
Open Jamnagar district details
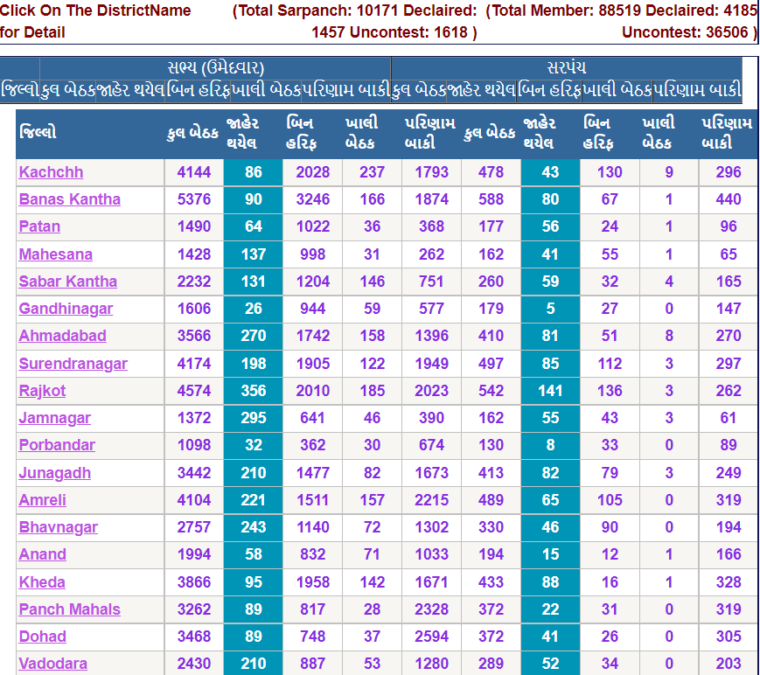[54, 418]
